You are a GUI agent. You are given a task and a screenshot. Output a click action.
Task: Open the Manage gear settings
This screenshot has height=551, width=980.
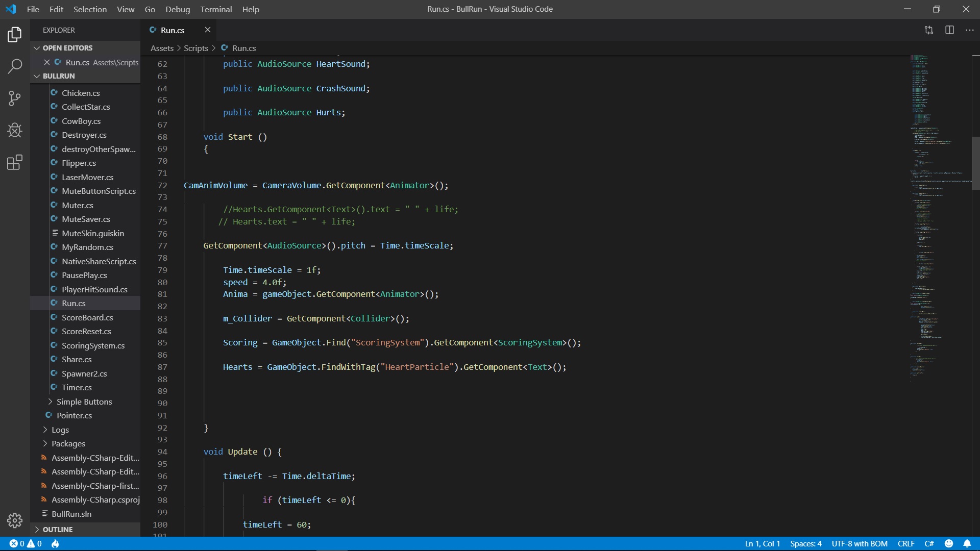[15, 520]
